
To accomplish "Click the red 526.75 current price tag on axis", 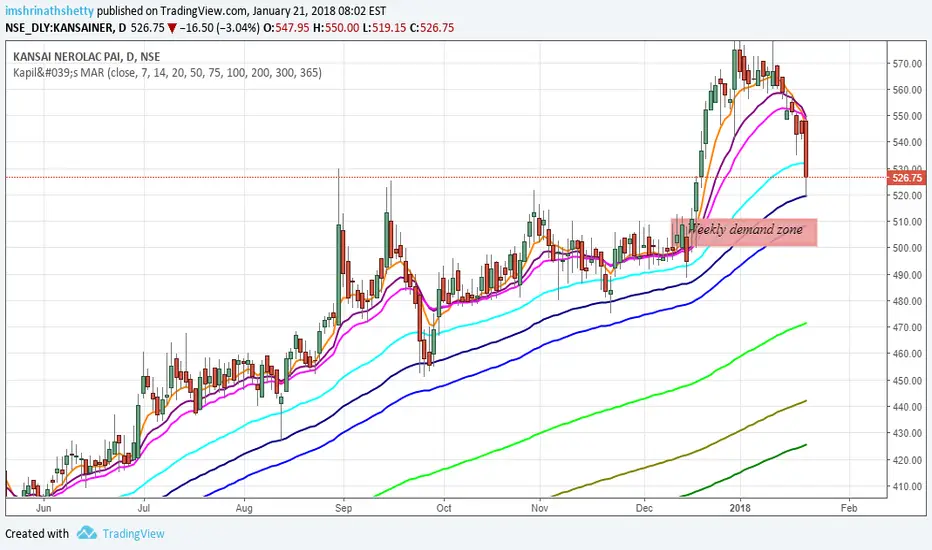I will [907, 177].
